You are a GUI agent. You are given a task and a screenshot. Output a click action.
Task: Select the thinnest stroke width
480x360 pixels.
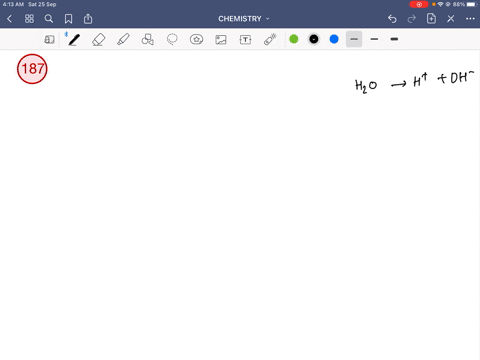(354, 39)
